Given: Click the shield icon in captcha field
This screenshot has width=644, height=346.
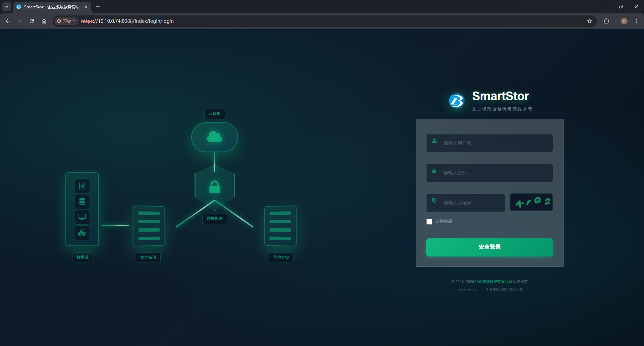Looking at the screenshot, I should [434, 200].
